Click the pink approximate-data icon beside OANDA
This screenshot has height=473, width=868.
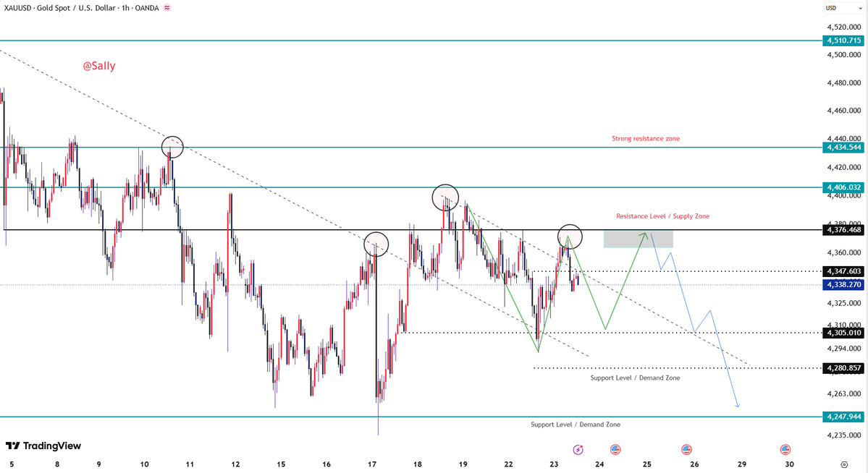coord(167,8)
